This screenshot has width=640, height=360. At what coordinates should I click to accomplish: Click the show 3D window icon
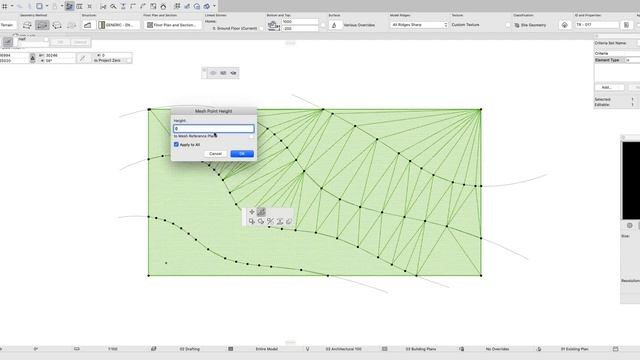(207, 6)
